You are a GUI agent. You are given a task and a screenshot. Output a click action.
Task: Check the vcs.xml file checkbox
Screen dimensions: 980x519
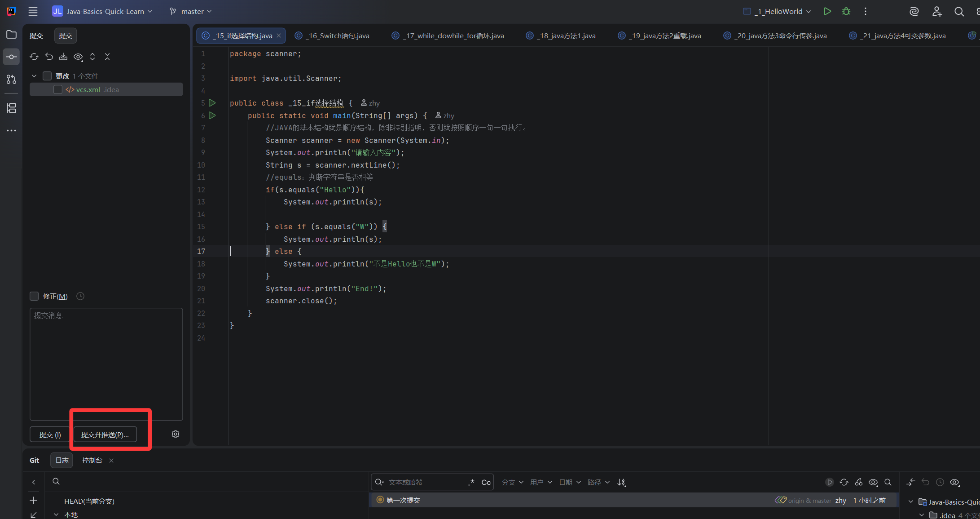point(58,89)
